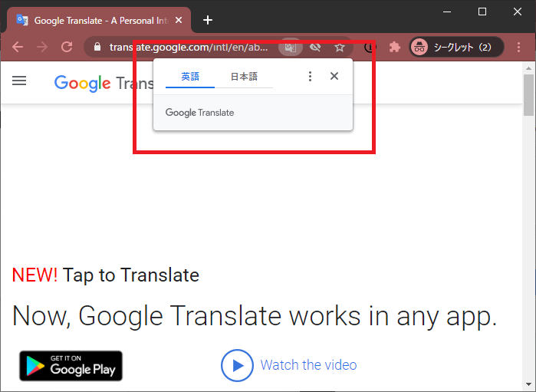Bookmark this page with the star icon
536x392 pixels.
click(339, 47)
